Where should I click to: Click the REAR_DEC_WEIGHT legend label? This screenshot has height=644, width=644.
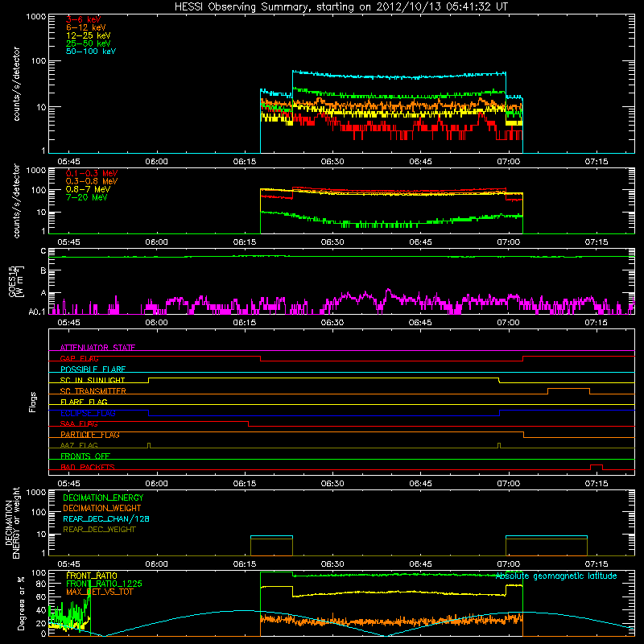click(x=99, y=530)
